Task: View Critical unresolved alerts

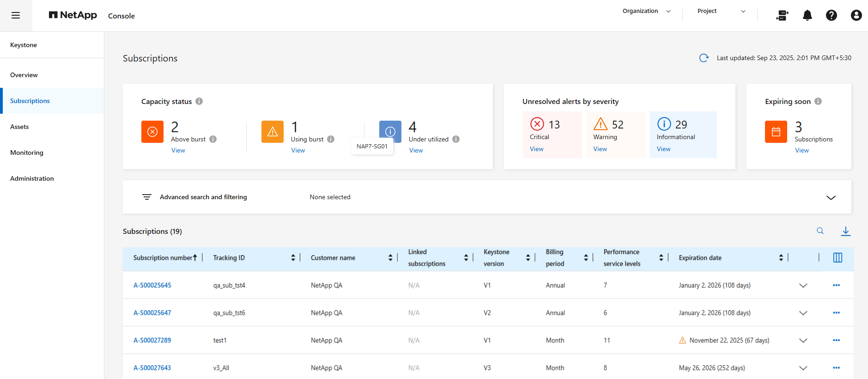Action: coord(536,149)
